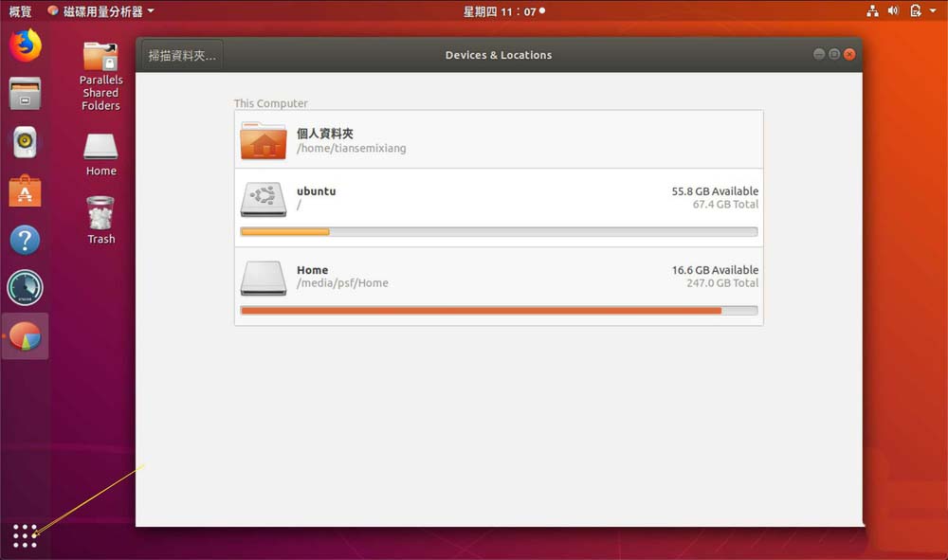
Task: Minimize the Devices & Locations window
Action: point(819,54)
